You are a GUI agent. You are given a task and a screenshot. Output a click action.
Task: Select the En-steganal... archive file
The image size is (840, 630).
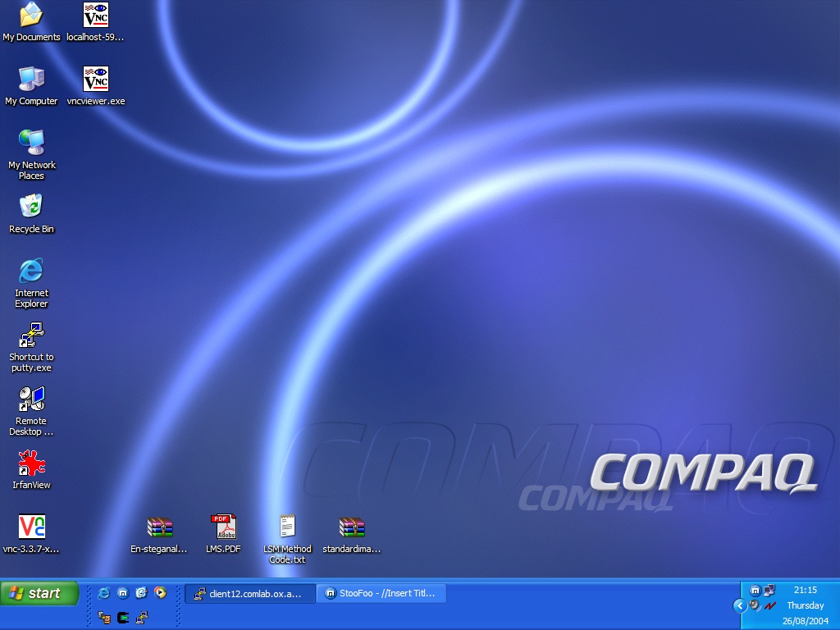159,527
